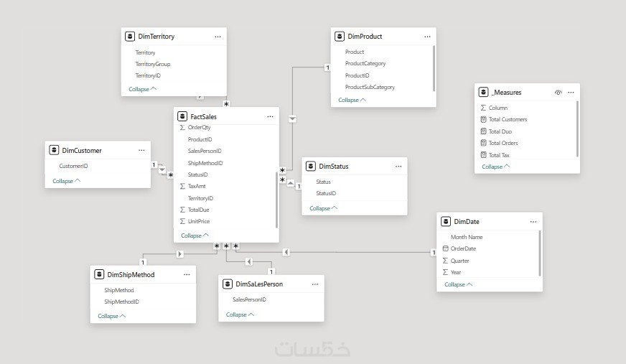
Task: Select the TotalDue field in FactSales
Action: [199, 210]
